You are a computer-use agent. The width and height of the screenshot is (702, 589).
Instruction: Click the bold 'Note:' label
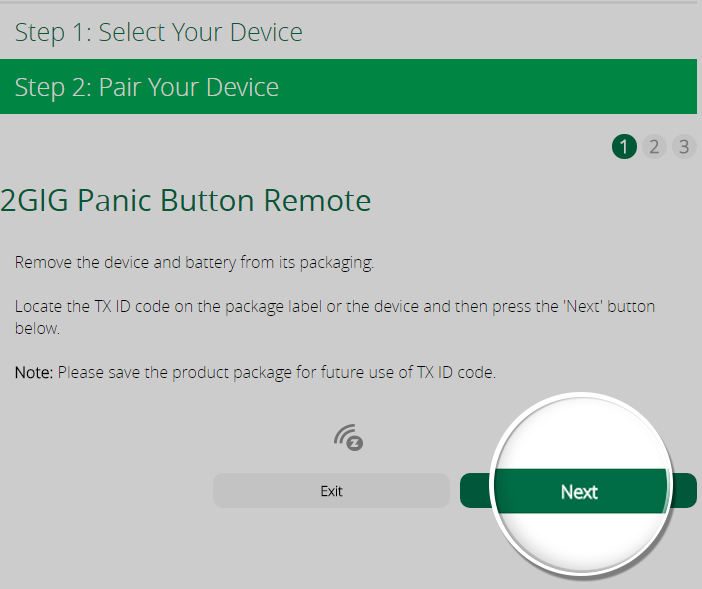click(x=34, y=372)
